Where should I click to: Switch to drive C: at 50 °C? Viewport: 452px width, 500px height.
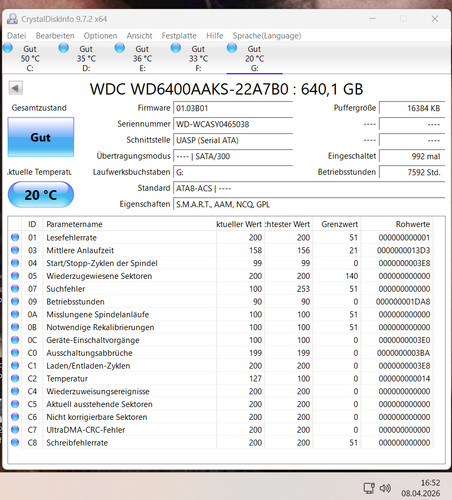30,58
